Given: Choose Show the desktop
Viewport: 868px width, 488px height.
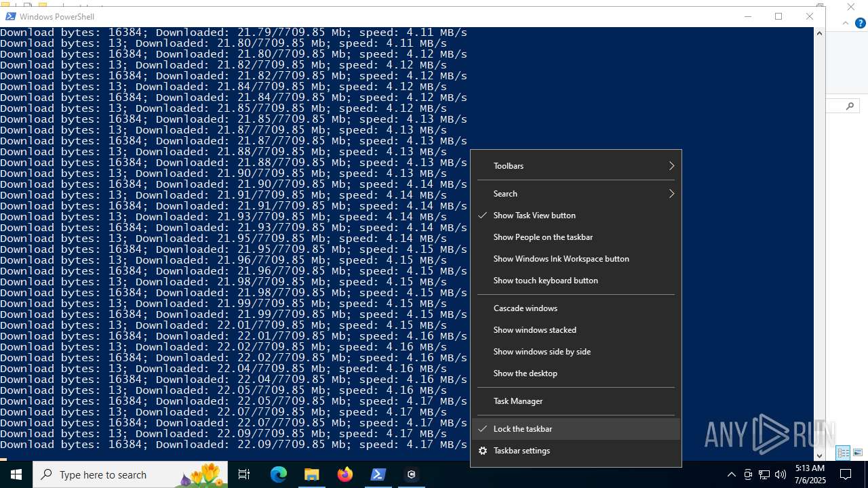Looking at the screenshot, I should click(x=576, y=373).
